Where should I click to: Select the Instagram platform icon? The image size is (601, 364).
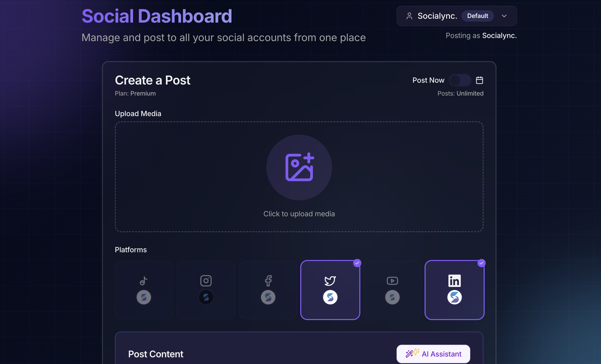(206, 281)
